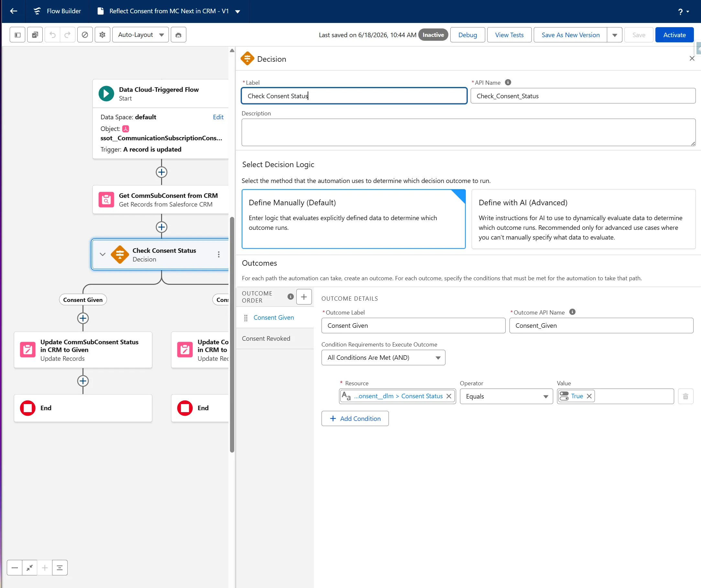Add element after Update CommSubConsent to Given
This screenshot has width=701, height=588.
point(83,381)
